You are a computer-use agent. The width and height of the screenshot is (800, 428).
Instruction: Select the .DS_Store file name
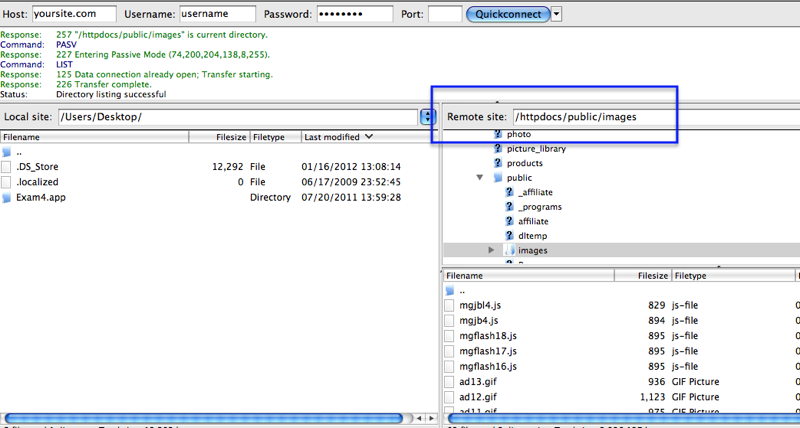(37, 167)
